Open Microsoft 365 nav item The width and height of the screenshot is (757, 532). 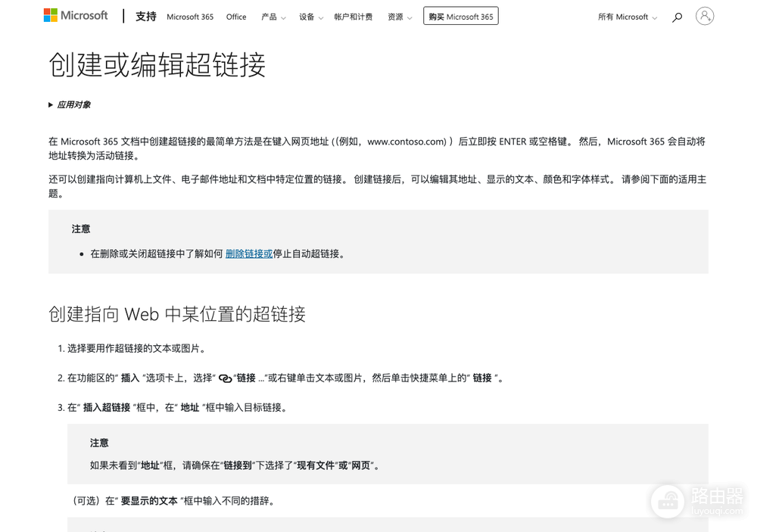coord(190,17)
